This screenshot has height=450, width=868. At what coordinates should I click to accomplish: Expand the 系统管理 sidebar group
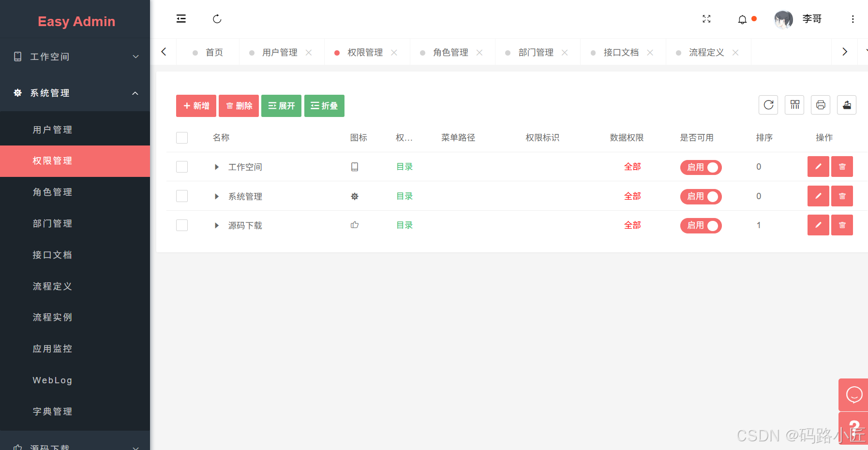coord(75,93)
